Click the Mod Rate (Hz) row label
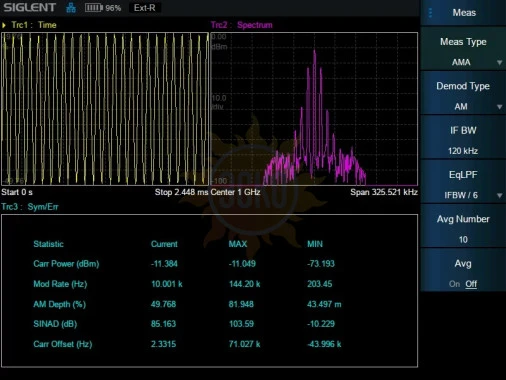506x380 pixels. [60, 284]
